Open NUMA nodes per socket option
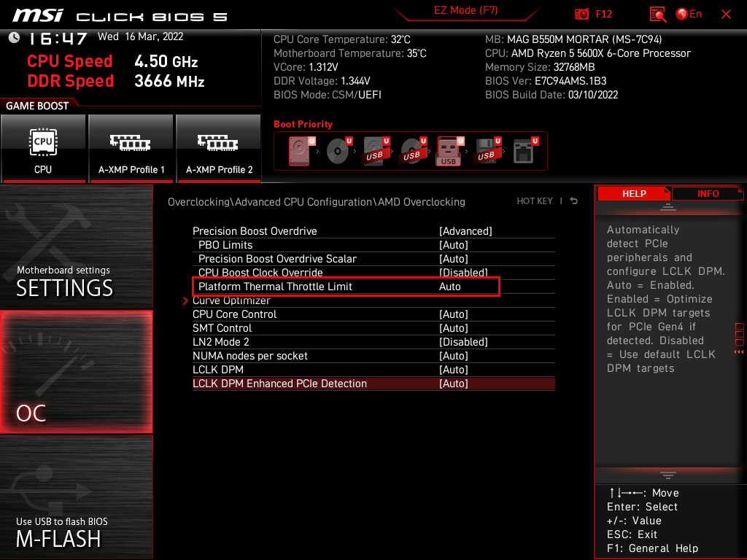747x560 pixels. (373, 356)
